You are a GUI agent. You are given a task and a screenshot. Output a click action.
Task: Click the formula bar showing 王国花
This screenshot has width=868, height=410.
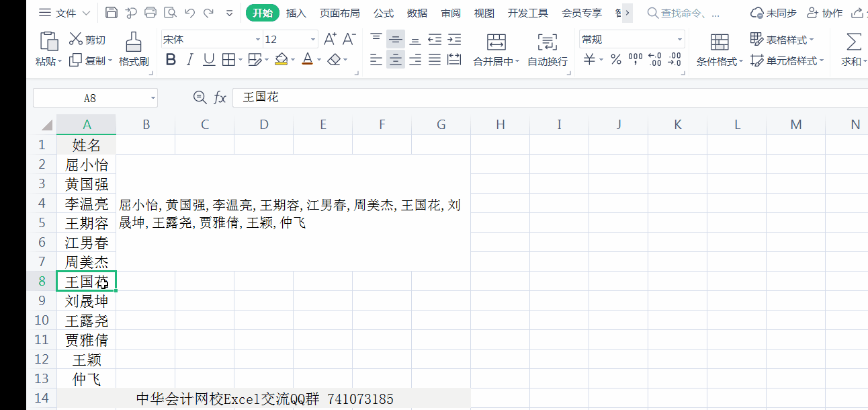pos(550,97)
